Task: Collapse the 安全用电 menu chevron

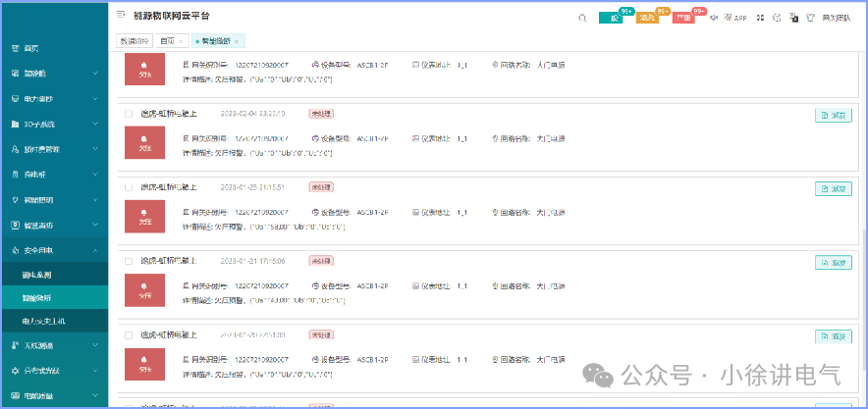Action: pyautogui.click(x=95, y=250)
